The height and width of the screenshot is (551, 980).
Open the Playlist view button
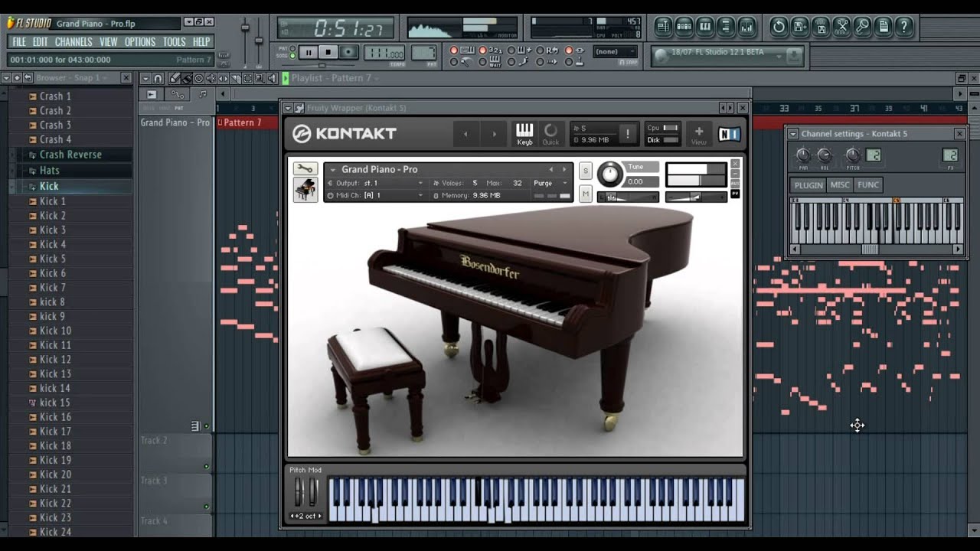(x=663, y=26)
